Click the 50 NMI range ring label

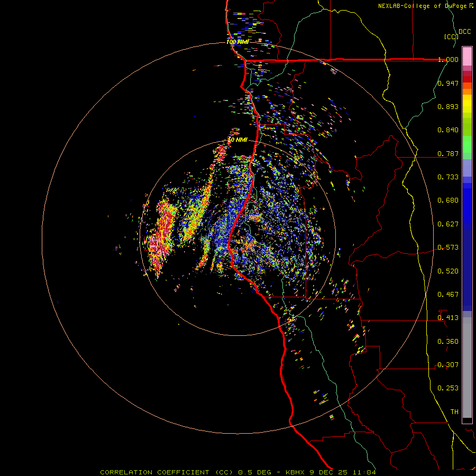coord(237,140)
